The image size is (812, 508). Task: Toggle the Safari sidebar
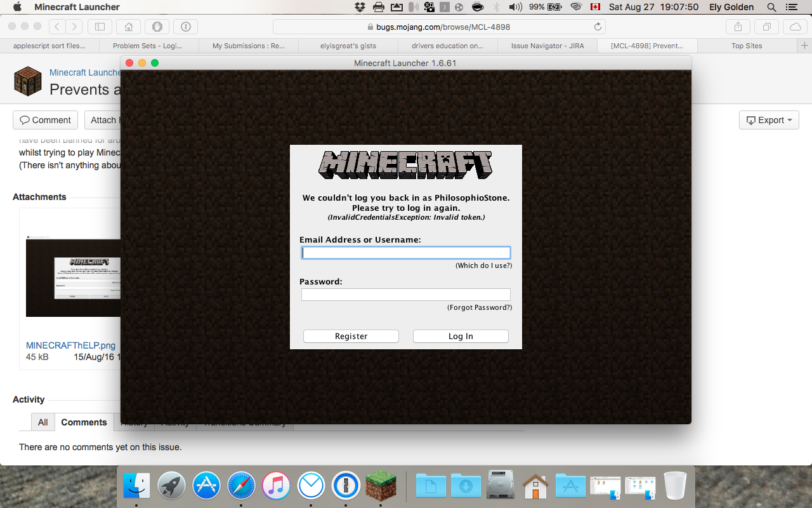(x=100, y=27)
